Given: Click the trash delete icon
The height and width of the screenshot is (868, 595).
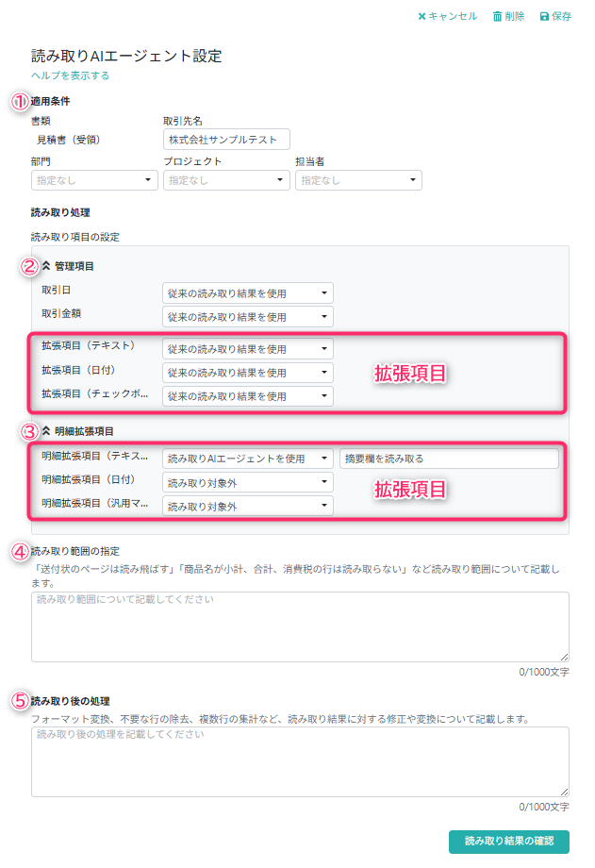Looking at the screenshot, I should point(497,17).
